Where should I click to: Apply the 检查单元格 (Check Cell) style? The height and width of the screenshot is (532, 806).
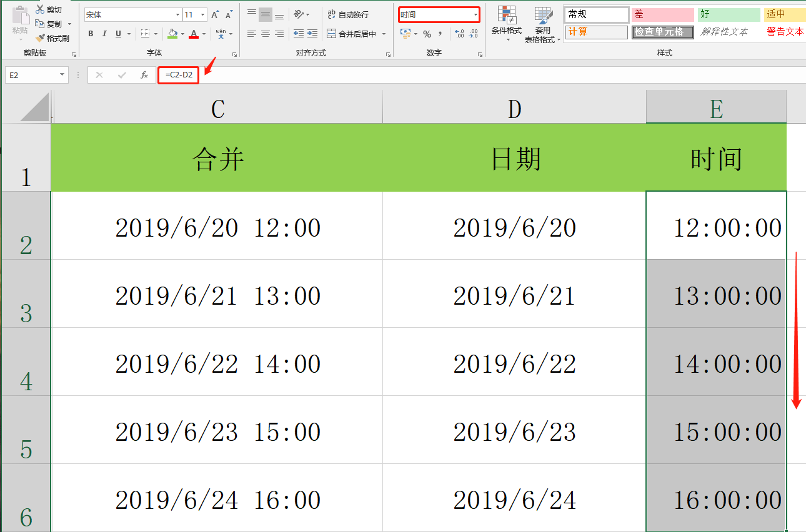[x=662, y=32]
